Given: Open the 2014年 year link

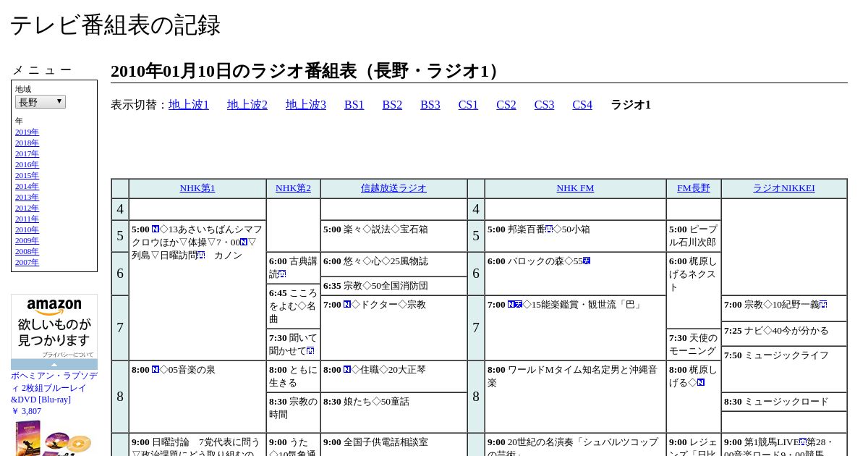Looking at the screenshot, I should point(27,186).
